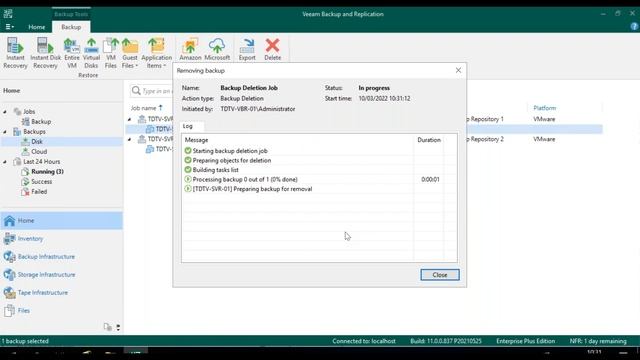
Task: Click the Duration column header
Action: pos(429,140)
